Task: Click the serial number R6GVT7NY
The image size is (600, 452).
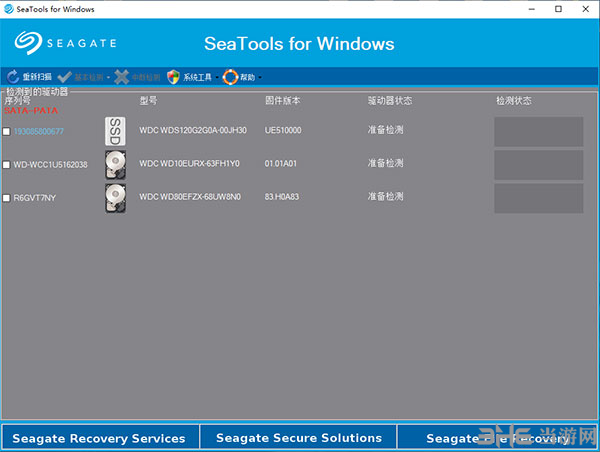Action: click(x=35, y=198)
